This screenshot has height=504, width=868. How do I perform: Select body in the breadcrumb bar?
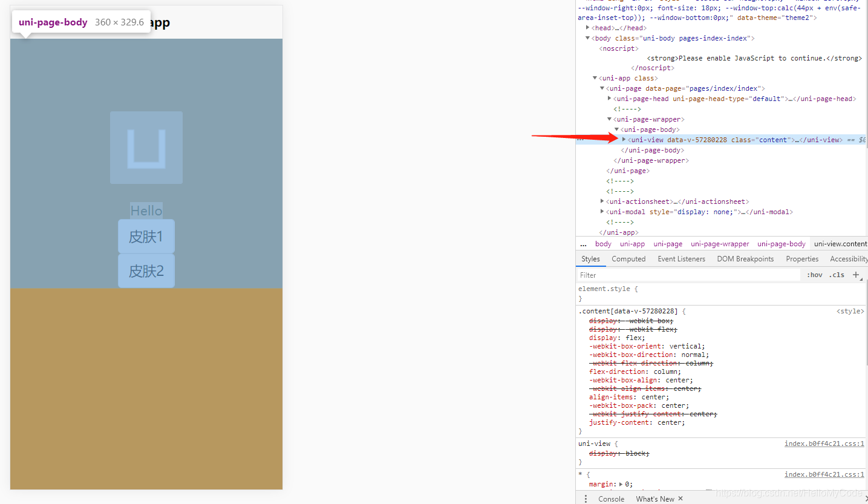pyautogui.click(x=603, y=244)
